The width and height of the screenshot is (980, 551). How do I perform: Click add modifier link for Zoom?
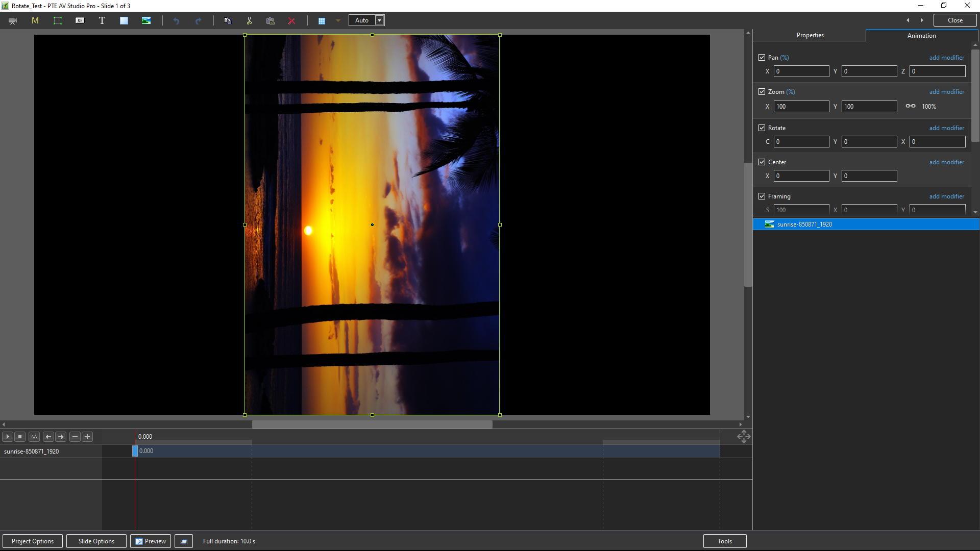coord(946,92)
